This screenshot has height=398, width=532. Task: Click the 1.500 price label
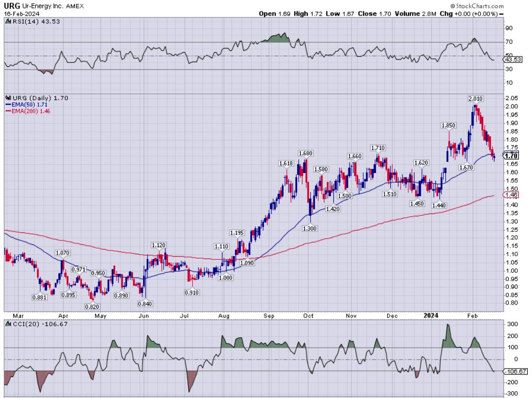[345, 196]
